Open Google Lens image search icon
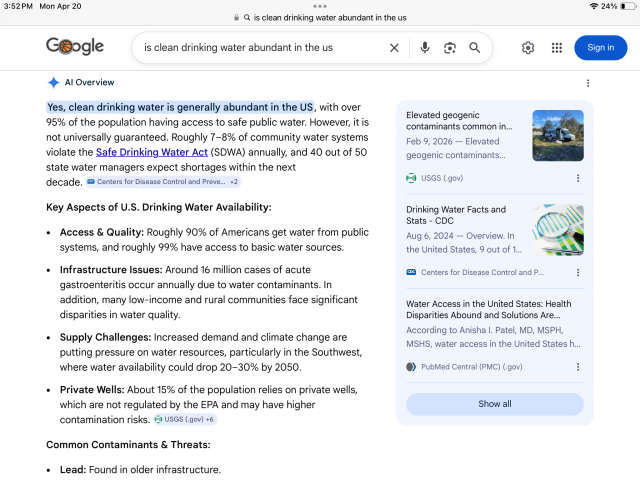 click(450, 48)
